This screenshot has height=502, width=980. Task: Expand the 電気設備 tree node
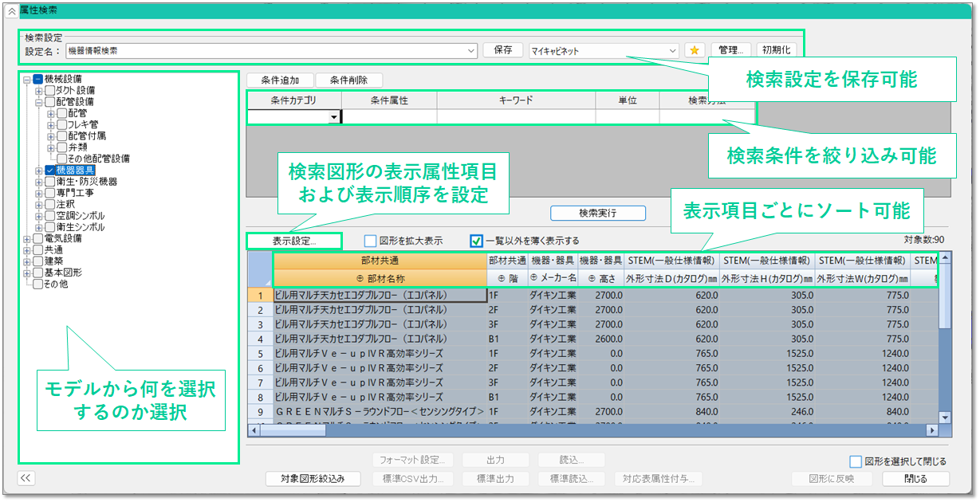[x=28, y=238]
